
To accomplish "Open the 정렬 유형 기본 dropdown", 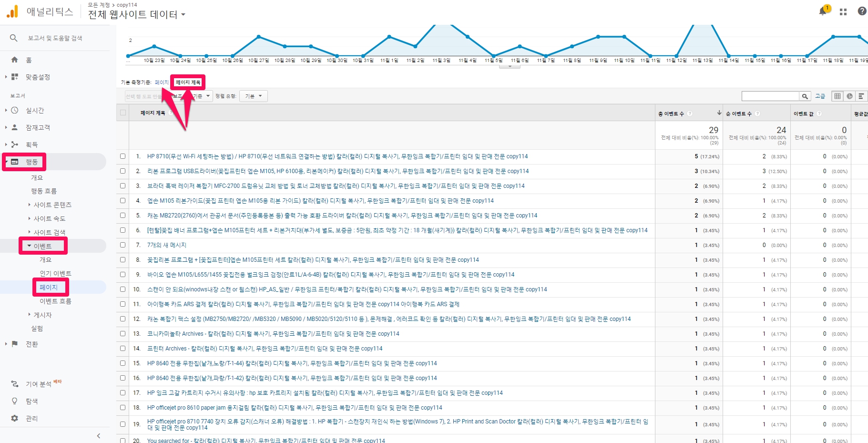I will pyautogui.click(x=253, y=96).
